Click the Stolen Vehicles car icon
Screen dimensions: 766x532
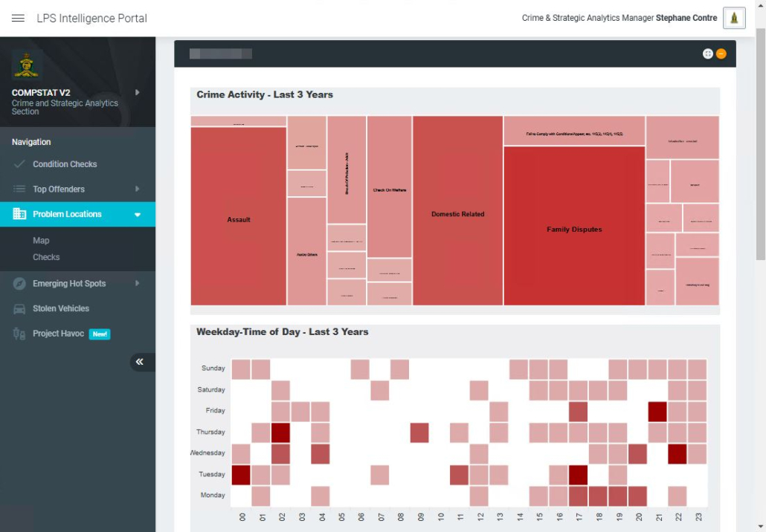19,309
